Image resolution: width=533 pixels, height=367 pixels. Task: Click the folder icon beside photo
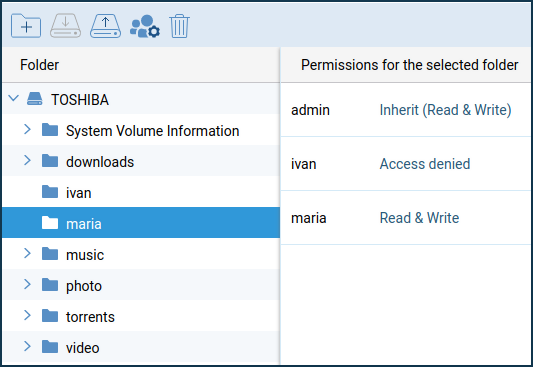pyautogui.click(x=50, y=285)
